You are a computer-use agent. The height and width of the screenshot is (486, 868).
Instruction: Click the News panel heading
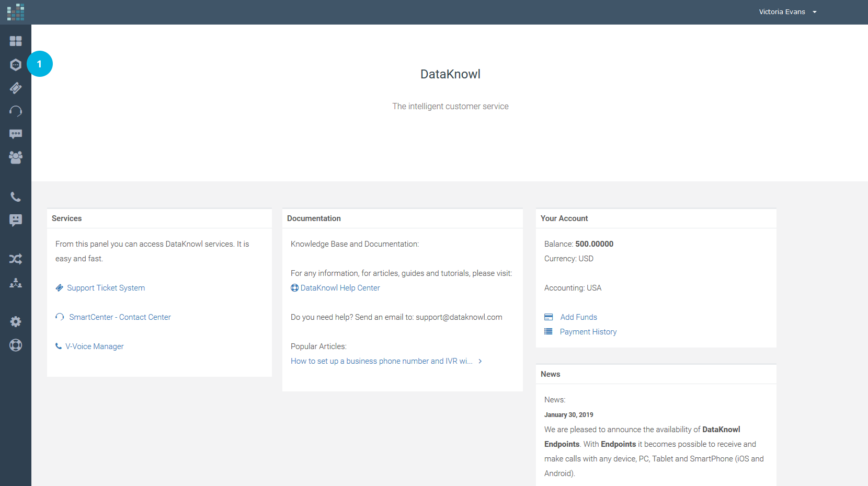point(550,374)
